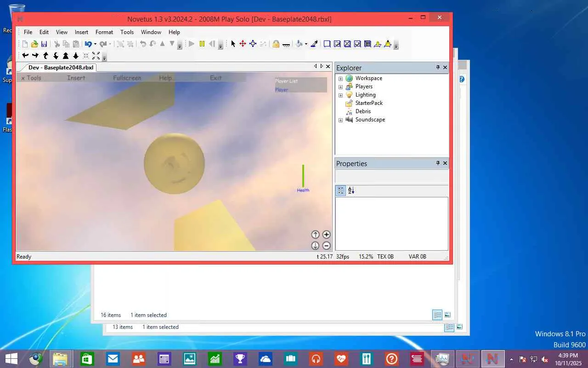Viewport: 588px width, 368px height.
Task: Open the Edit menu
Action: pos(44,32)
